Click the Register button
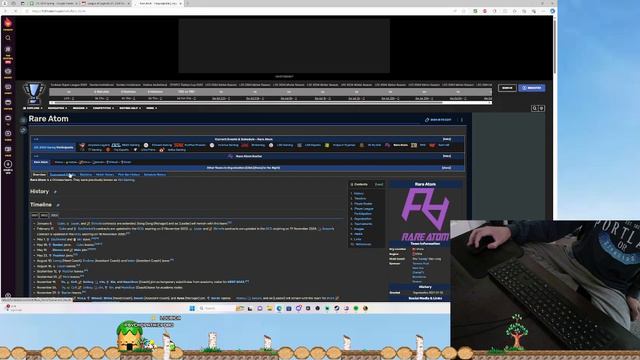 (x=531, y=88)
